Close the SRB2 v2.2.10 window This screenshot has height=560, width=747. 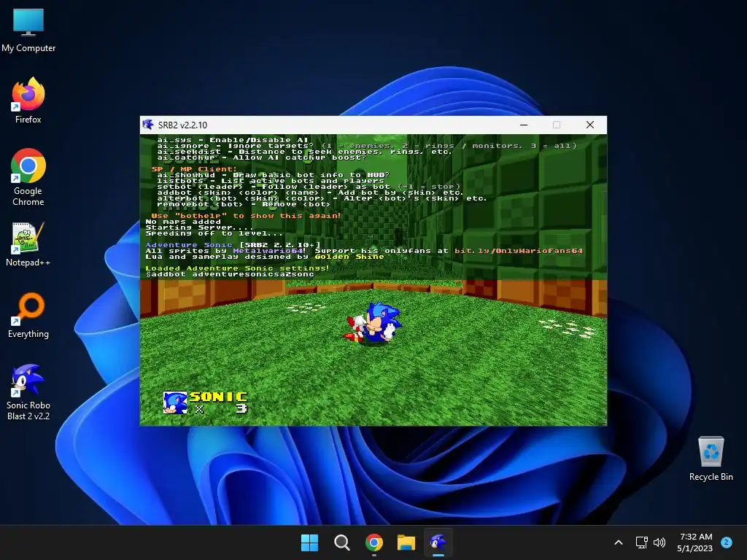click(589, 125)
